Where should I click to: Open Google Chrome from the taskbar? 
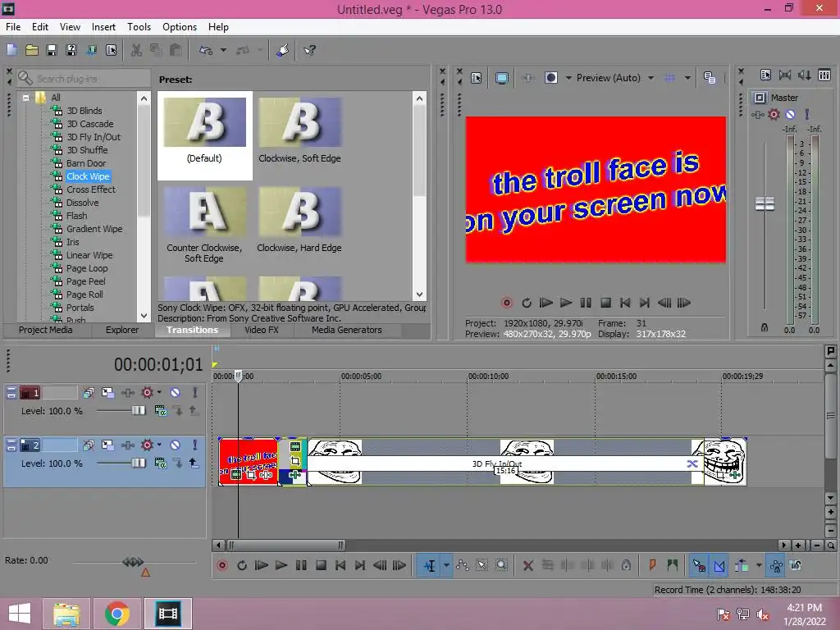[117, 614]
